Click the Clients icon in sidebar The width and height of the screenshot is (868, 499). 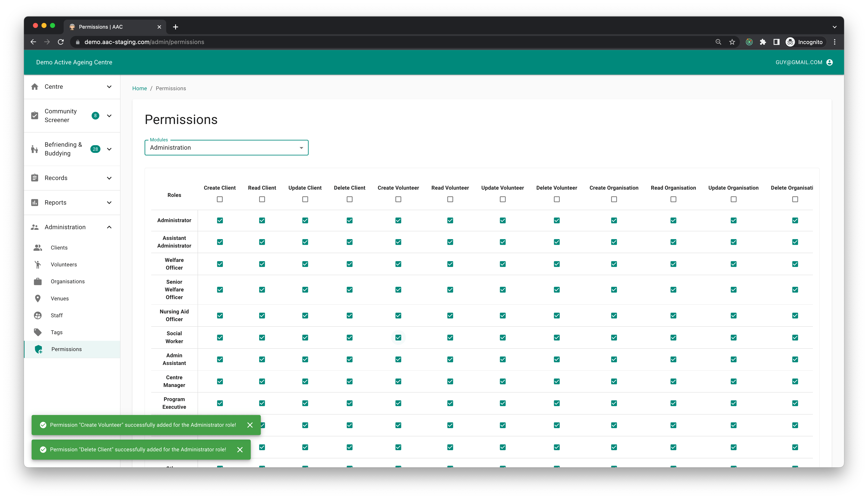coord(38,247)
